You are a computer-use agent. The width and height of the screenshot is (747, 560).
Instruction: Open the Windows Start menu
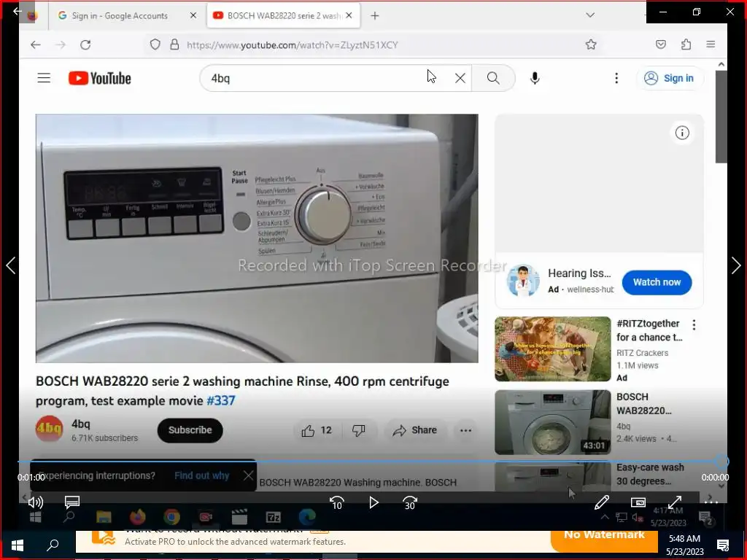(18, 545)
